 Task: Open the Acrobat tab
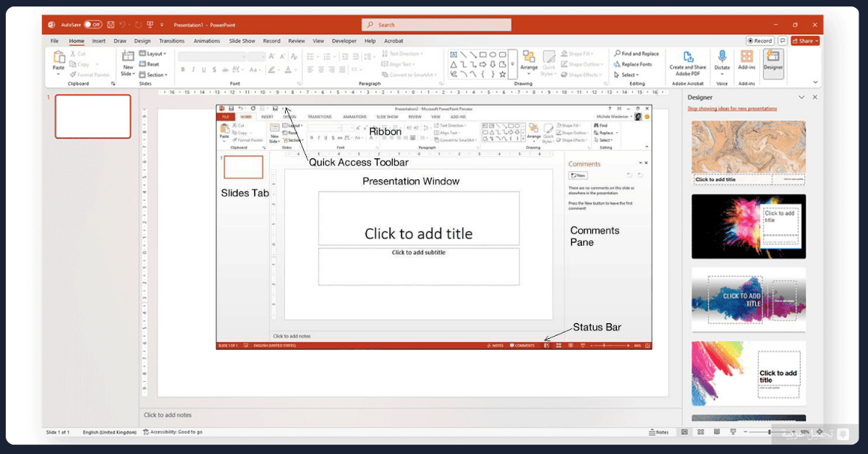pyautogui.click(x=393, y=41)
